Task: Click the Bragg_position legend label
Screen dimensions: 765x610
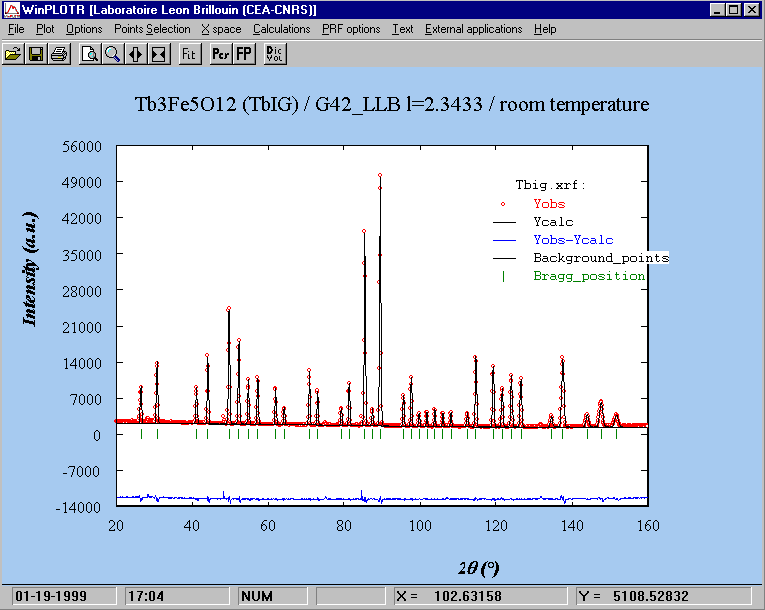Action: (589, 276)
